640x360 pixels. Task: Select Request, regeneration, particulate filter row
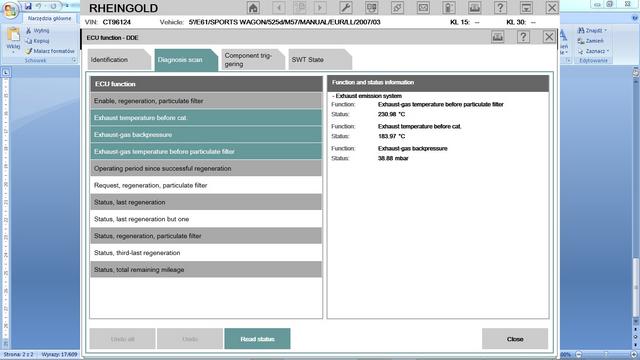[206, 185]
